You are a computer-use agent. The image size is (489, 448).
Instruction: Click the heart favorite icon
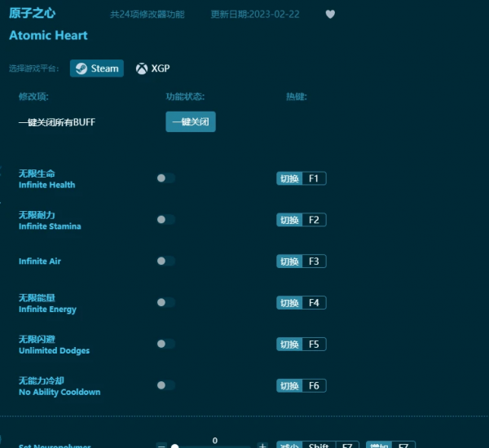pyautogui.click(x=330, y=14)
